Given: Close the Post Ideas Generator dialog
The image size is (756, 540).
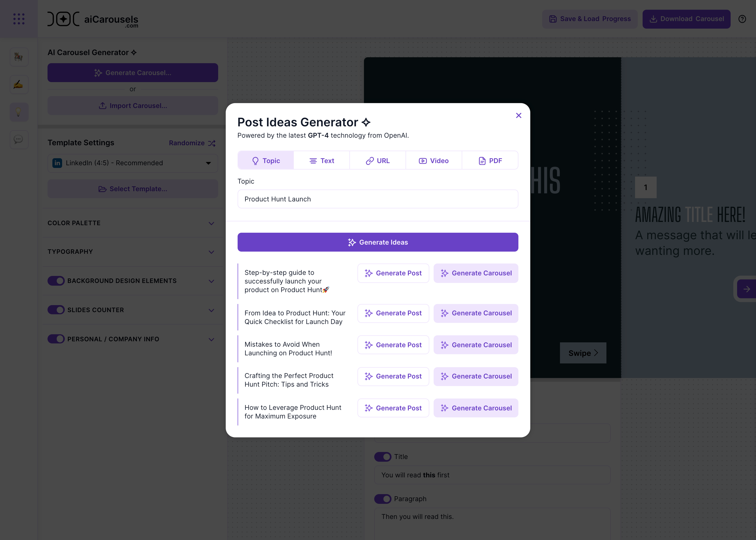Looking at the screenshot, I should pyautogui.click(x=518, y=115).
